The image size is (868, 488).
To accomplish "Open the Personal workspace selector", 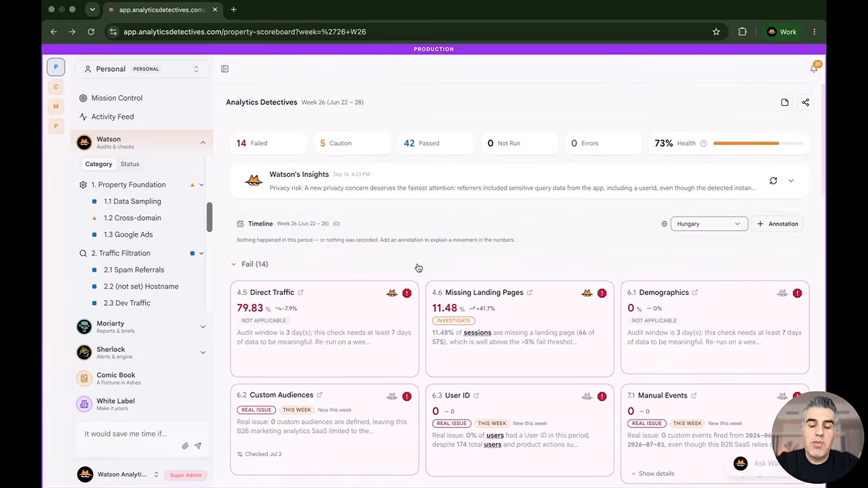I will 142,68.
